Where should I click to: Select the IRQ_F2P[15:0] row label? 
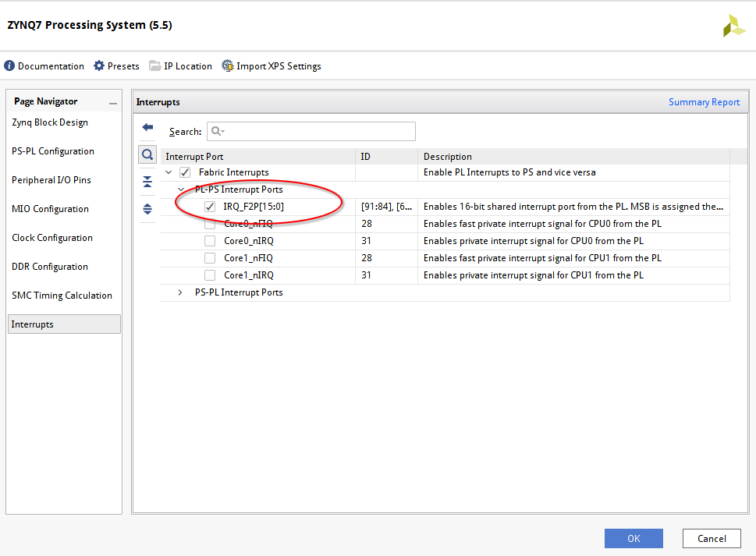pos(254,207)
